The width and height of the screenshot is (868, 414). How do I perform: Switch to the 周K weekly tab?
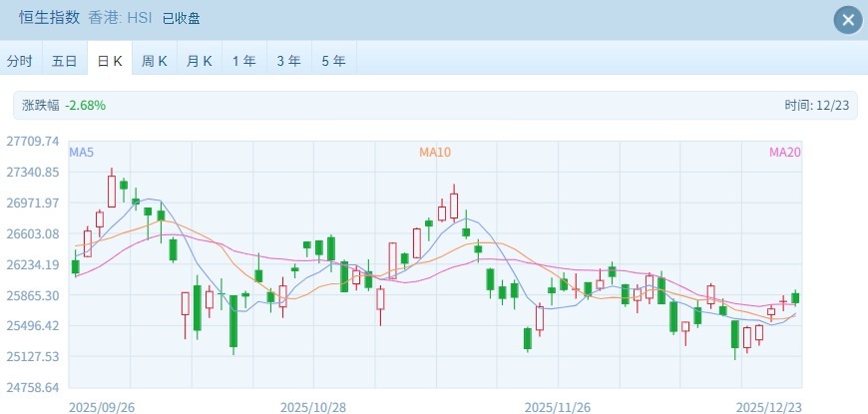pos(154,61)
